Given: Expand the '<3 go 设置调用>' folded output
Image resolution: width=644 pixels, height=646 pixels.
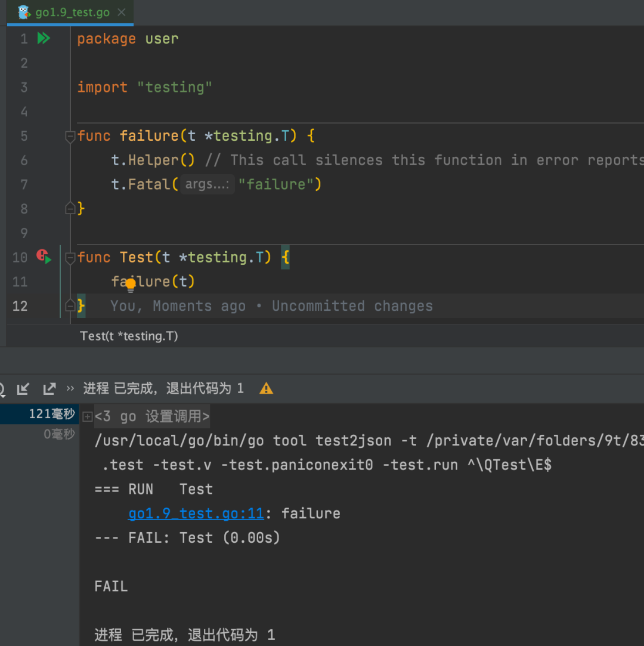Looking at the screenshot, I should coord(87,416).
